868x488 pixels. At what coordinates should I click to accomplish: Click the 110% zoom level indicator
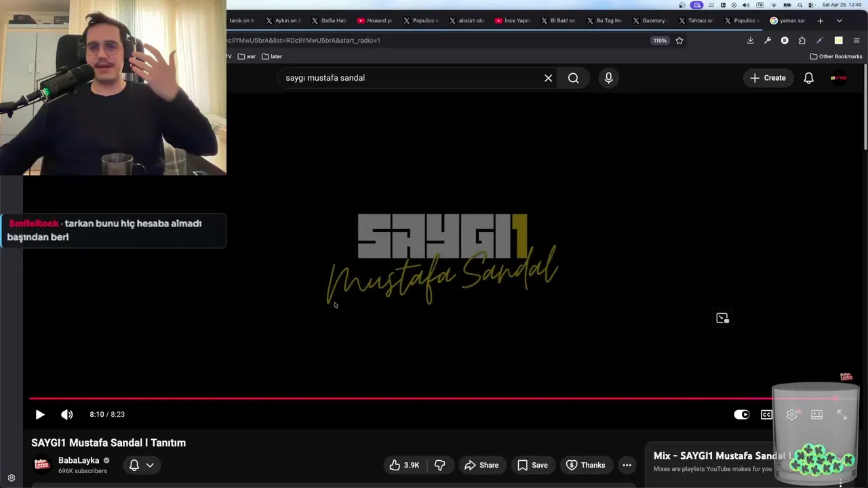pos(660,41)
